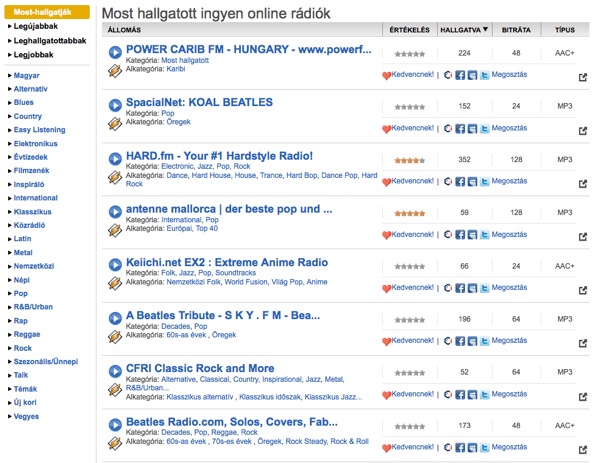Open the Blues category
Image resolution: width=600 pixels, height=463 pixels.
coord(23,102)
